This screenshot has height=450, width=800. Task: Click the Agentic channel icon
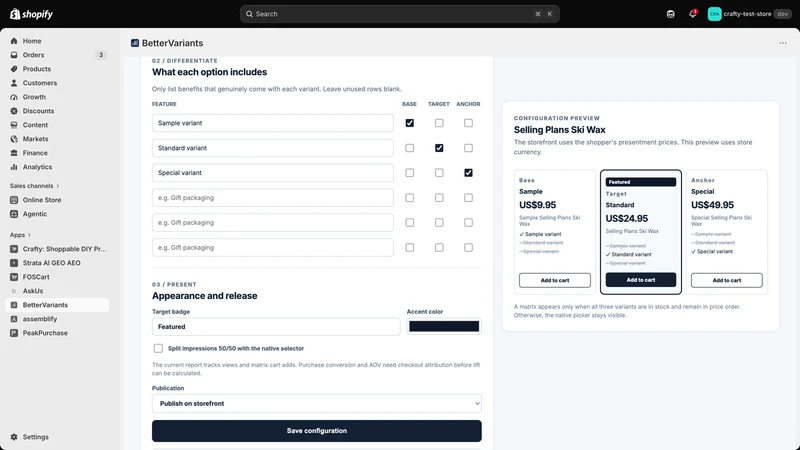point(14,214)
